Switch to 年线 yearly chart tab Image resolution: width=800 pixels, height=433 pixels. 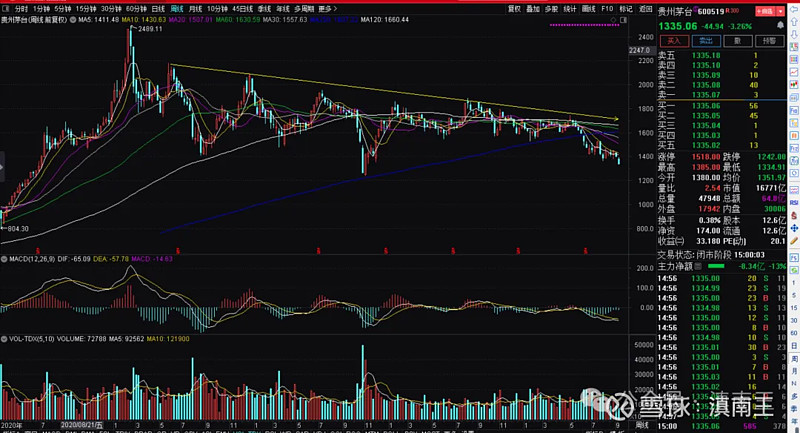tap(283, 9)
